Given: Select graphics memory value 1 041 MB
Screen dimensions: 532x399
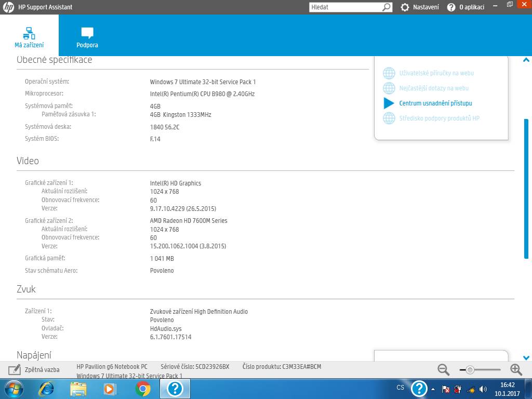Looking at the screenshot, I should (x=162, y=259).
